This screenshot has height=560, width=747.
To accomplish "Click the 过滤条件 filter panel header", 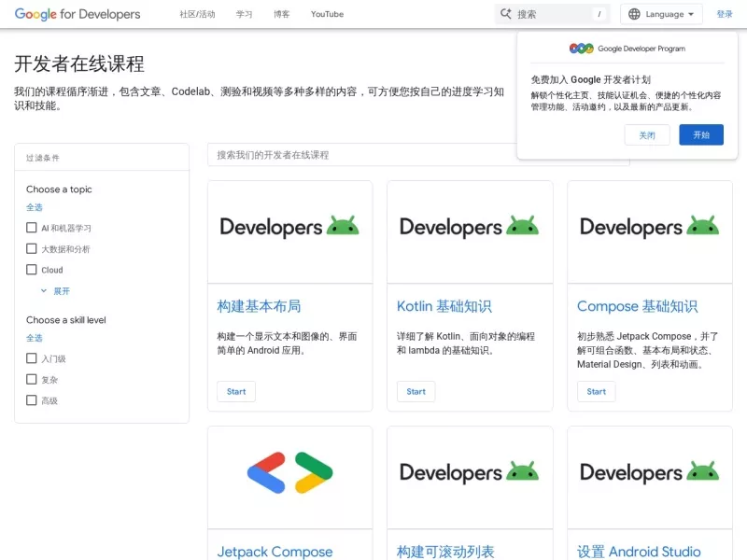I will pos(102,158).
